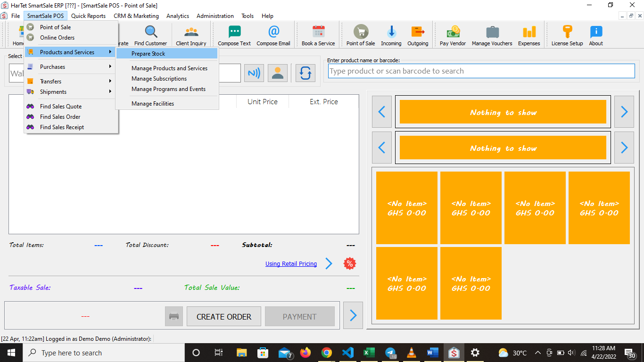Click the red percent discount badge
Viewport: 644px width, 362px height.
(349, 263)
